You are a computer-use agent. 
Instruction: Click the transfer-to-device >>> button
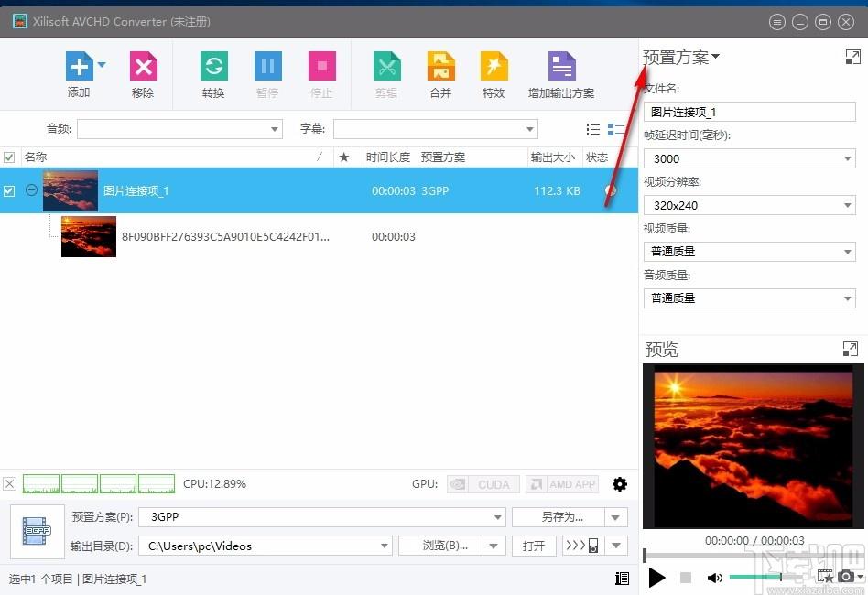click(583, 546)
